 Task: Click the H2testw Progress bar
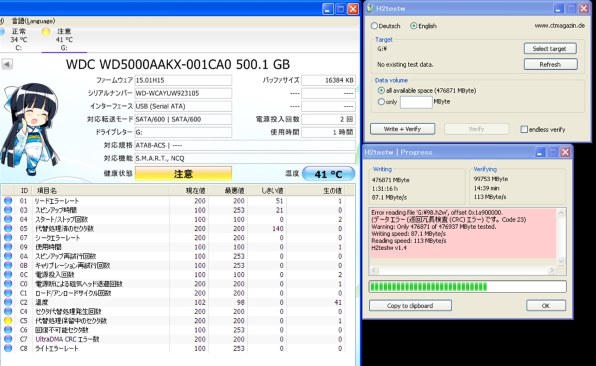tap(468, 286)
